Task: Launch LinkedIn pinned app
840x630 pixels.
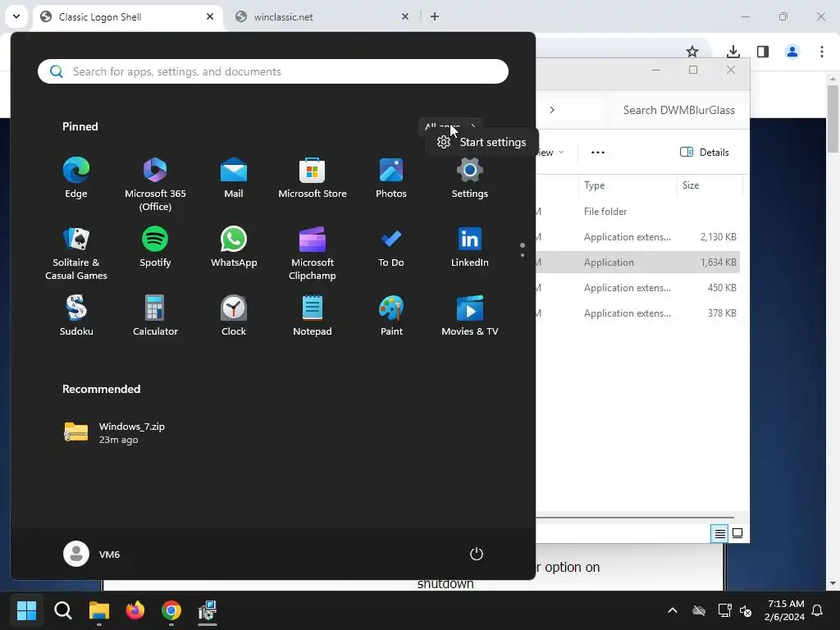Action: [x=470, y=247]
